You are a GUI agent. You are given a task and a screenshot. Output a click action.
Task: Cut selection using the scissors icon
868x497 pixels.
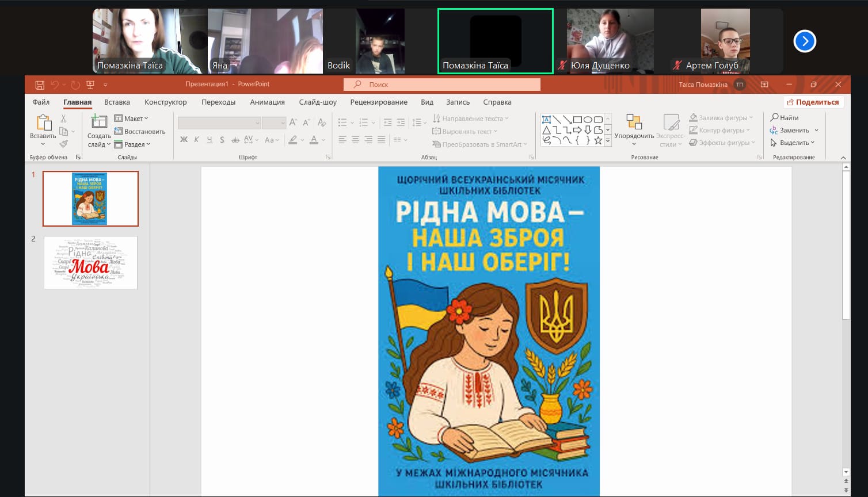[63, 118]
